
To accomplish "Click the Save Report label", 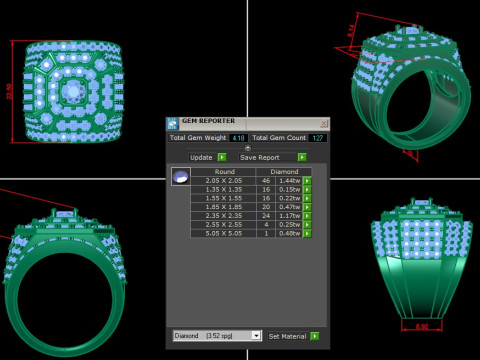I will tap(260, 157).
